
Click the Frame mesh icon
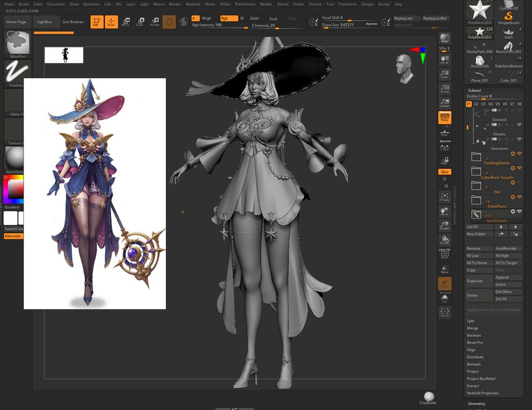pos(444,197)
